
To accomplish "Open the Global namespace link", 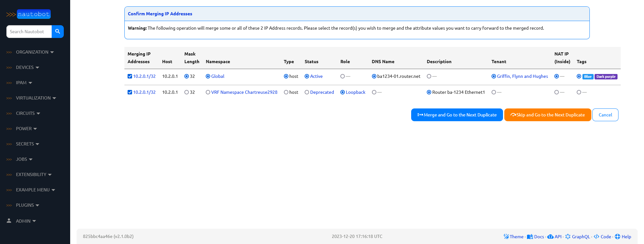I will [x=218, y=76].
